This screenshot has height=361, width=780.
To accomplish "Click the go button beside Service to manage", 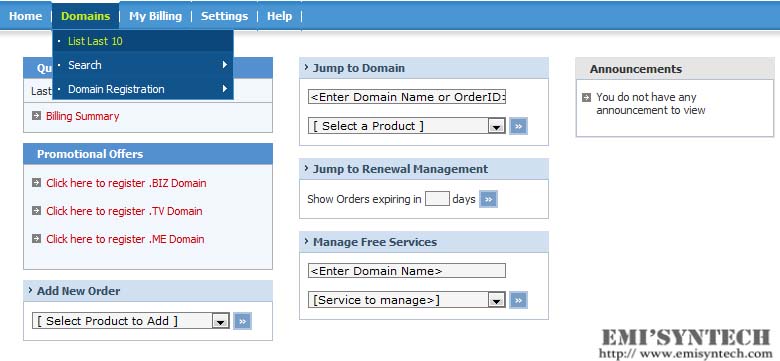I will 518,300.
